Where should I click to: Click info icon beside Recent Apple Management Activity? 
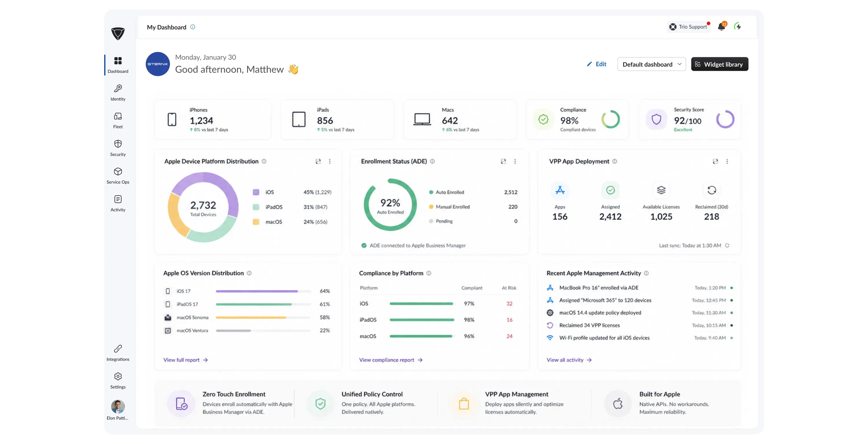point(646,273)
